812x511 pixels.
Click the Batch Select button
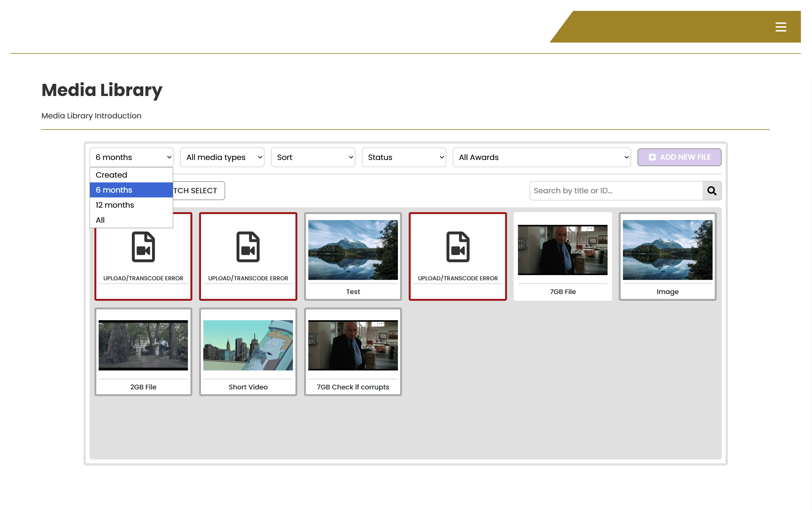pyautogui.click(x=199, y=191)
